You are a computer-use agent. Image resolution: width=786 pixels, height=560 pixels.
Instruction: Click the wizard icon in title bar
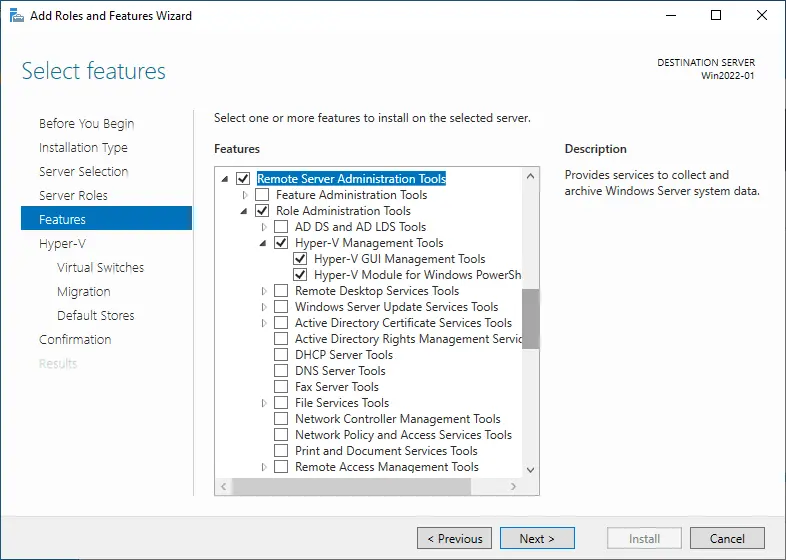(17, 16)
